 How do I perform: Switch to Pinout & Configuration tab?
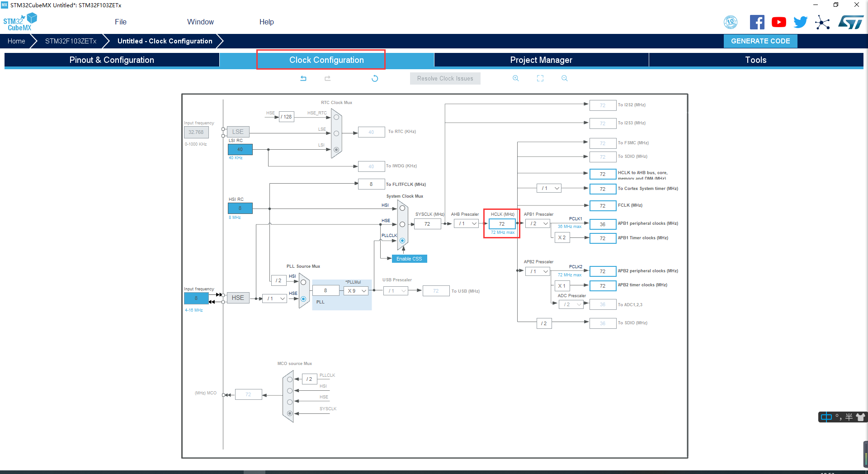coord(112,60)
